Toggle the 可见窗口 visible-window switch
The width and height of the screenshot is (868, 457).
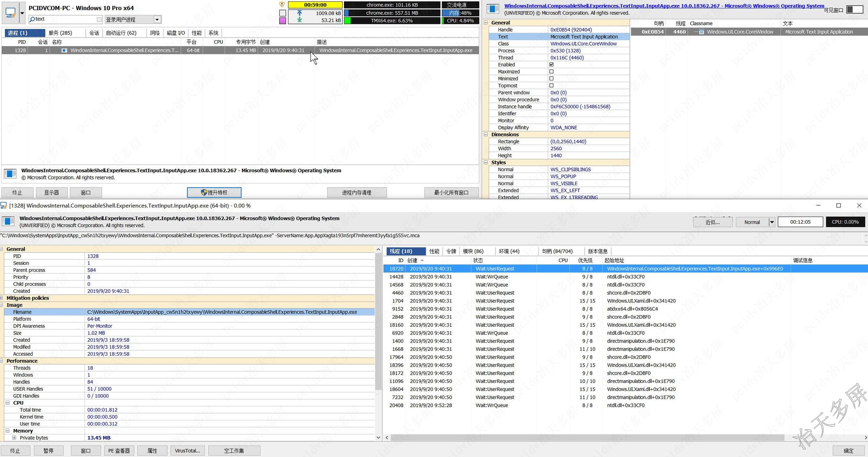point(854,9)
